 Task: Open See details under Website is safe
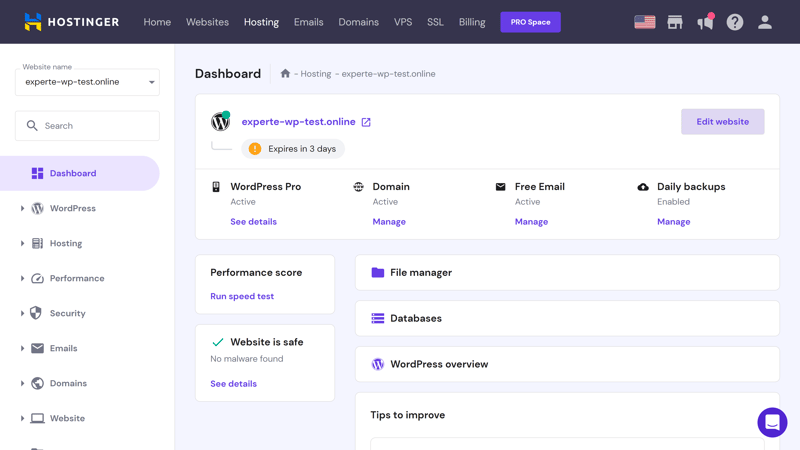click(234, 384)
